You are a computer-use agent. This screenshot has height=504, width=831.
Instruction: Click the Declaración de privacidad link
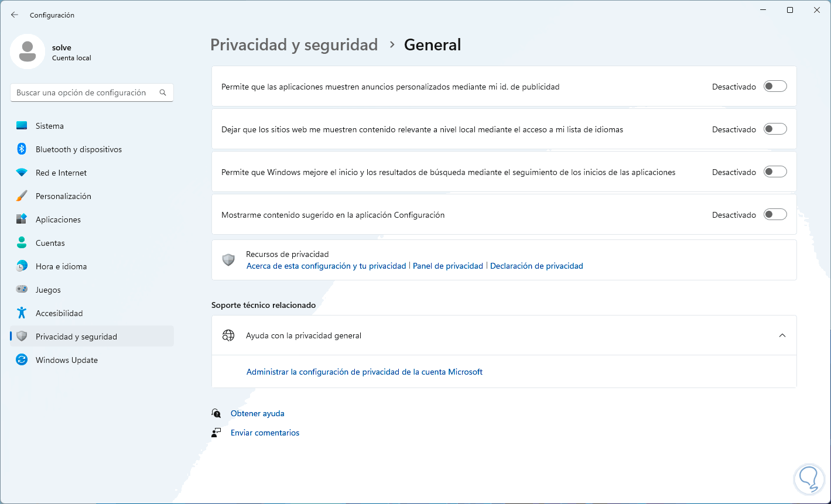[536, 266]
